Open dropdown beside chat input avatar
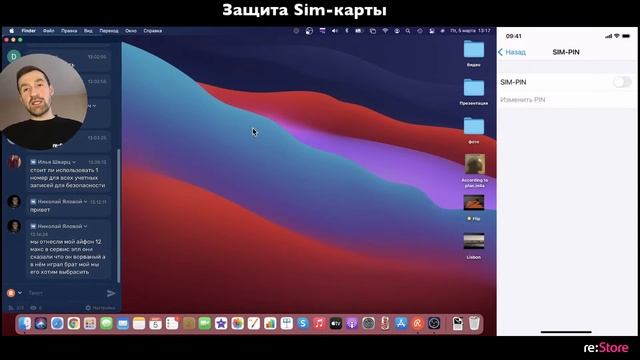This screenshot has width=640, height=360. (x=20, y=293)
